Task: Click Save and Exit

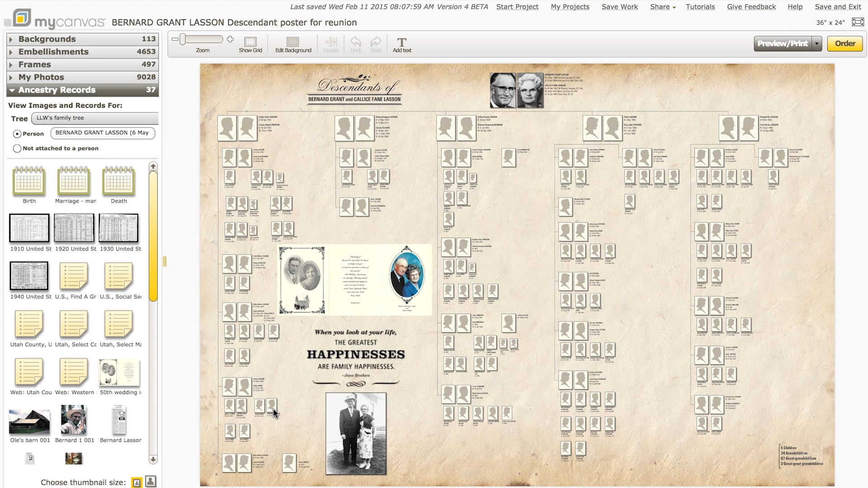Action: click(x=838, y=7)
